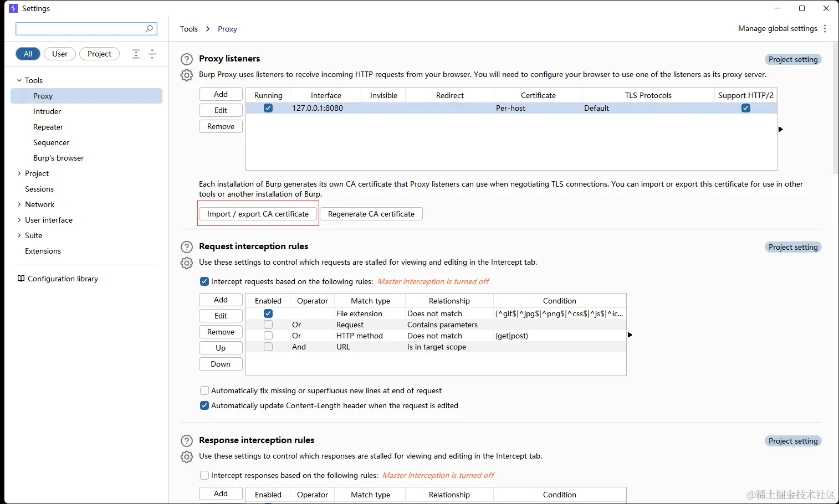The width and height of the screenshot is (839, 504).
Task: Click Tools in the breadcrumb
Action: [x=189, y=29]
